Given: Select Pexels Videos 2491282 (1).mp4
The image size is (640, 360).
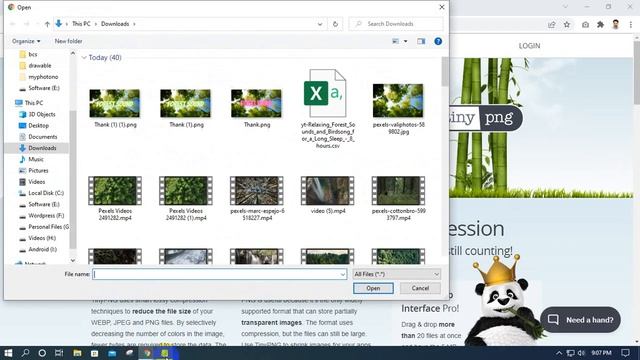Looking at the screenshot, I should [186, 198].
